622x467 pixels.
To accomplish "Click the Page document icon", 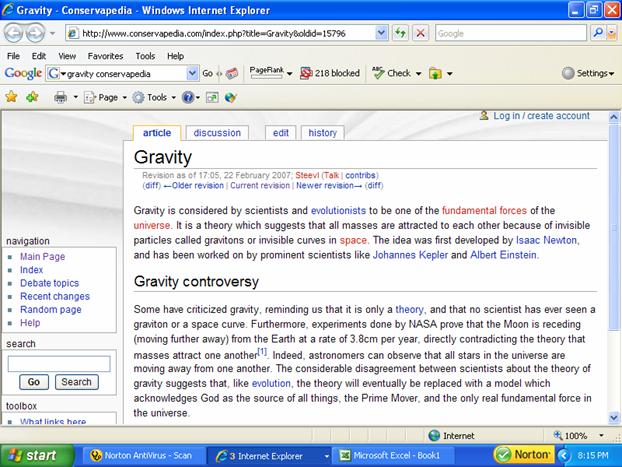I will [89, 97].
